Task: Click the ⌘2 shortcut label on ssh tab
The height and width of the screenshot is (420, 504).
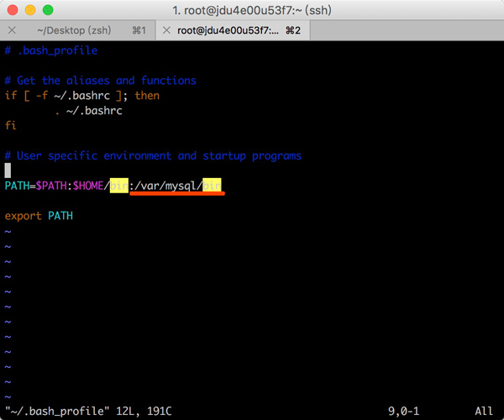Action: click(x=293, y=30)
